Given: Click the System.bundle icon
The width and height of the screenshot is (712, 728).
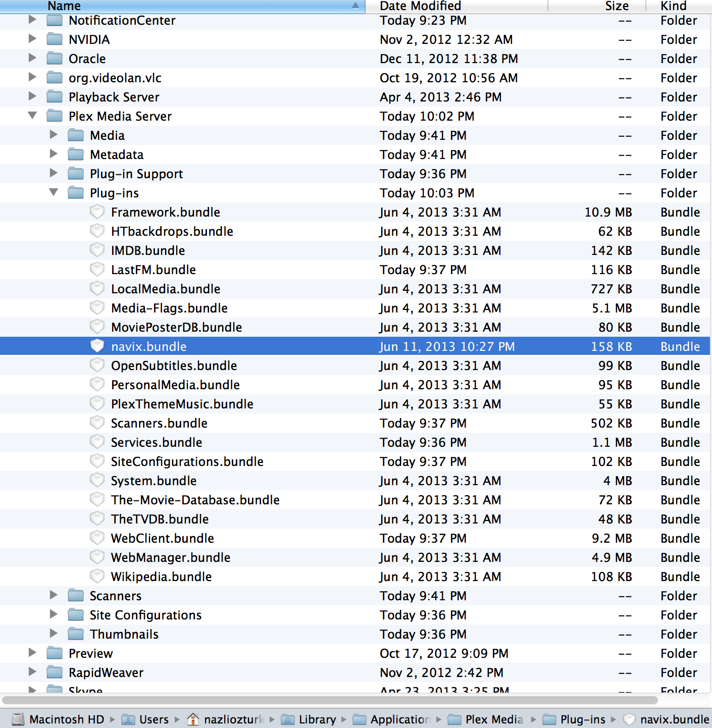Looking at the screenshot, I should coord(97,481).
